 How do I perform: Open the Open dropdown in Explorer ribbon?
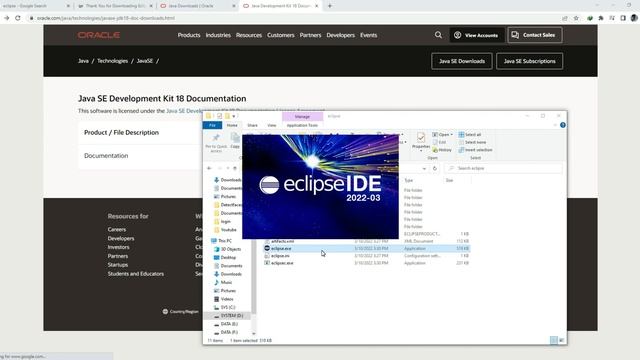(443, 134)
